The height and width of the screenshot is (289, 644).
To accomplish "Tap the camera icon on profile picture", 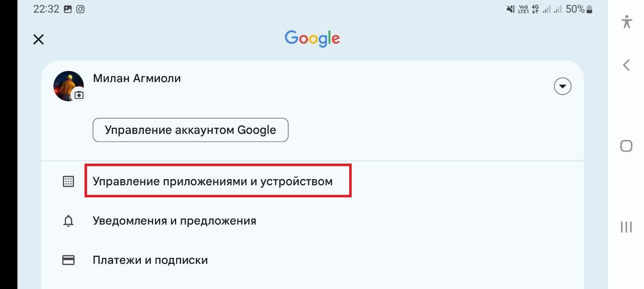I will [79, 95].
